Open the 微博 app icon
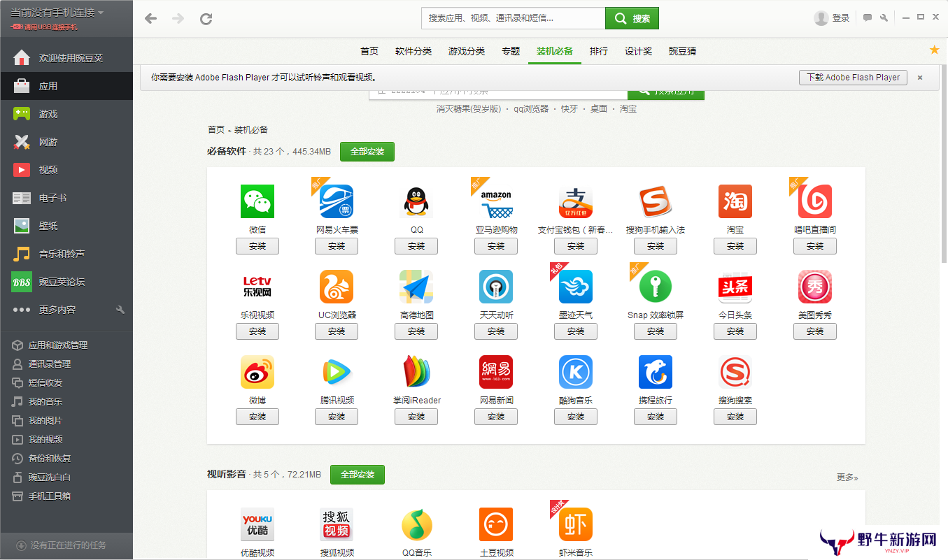948x560 pixels. [257, 372]
